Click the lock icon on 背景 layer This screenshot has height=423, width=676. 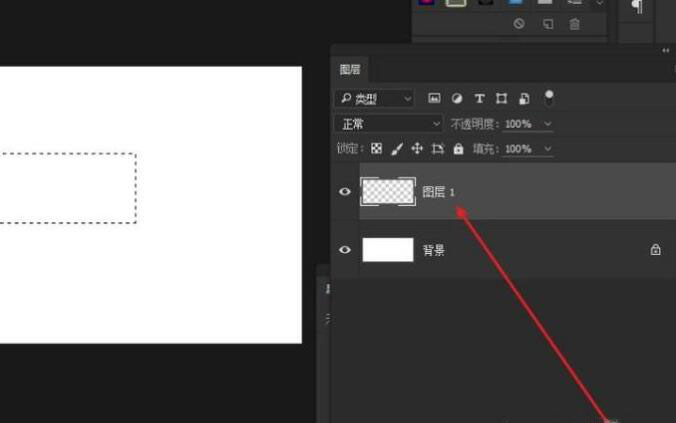(x=655, y=250)
